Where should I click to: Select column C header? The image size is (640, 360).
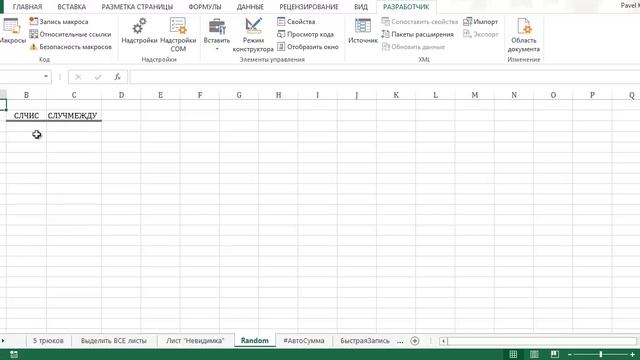(x=74, y=95)
